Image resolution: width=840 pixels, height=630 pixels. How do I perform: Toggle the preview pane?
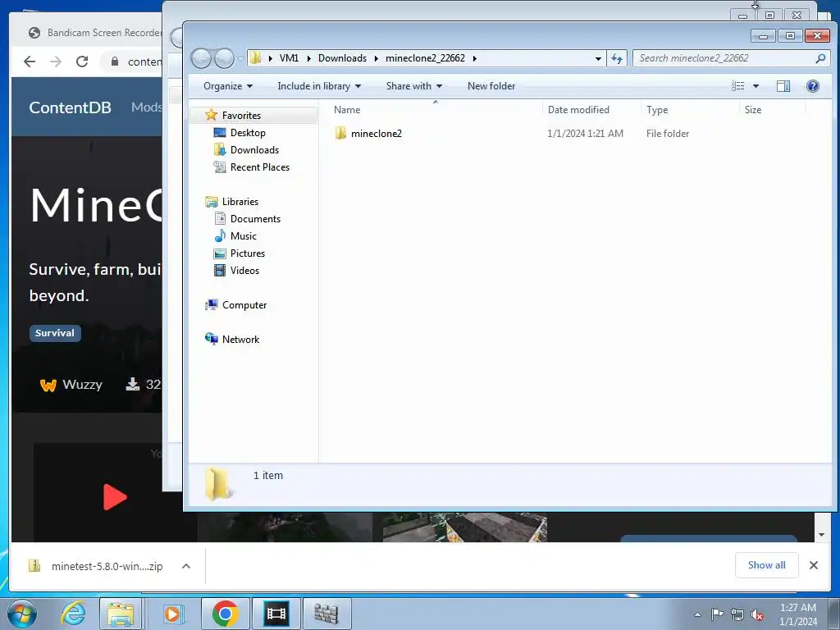pos(783,85)
